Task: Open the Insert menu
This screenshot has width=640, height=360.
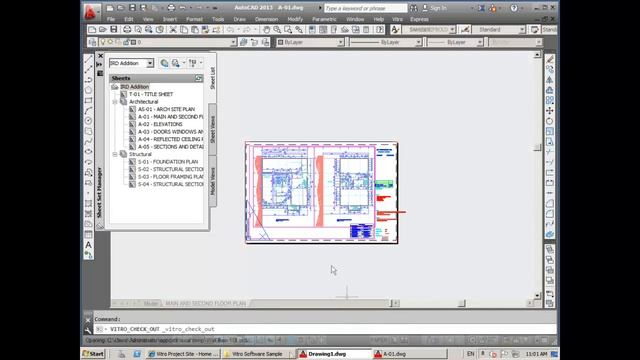Action: coord(170,19)
